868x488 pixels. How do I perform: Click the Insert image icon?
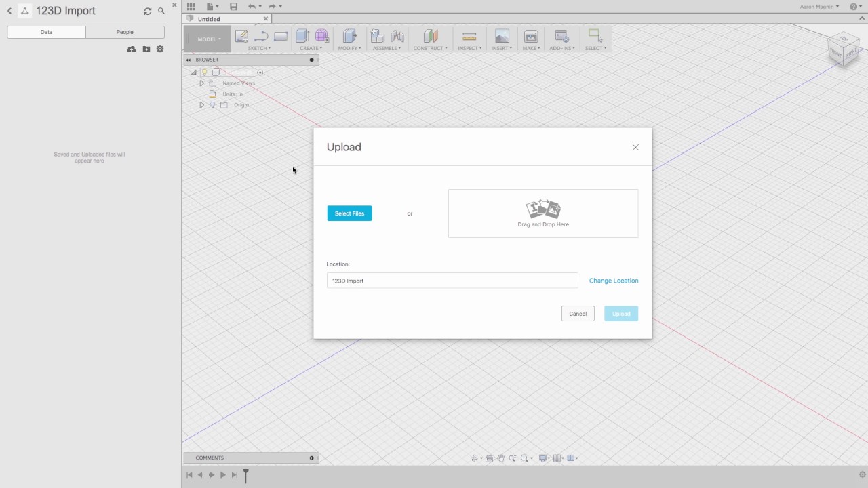(x=502, y=37)
